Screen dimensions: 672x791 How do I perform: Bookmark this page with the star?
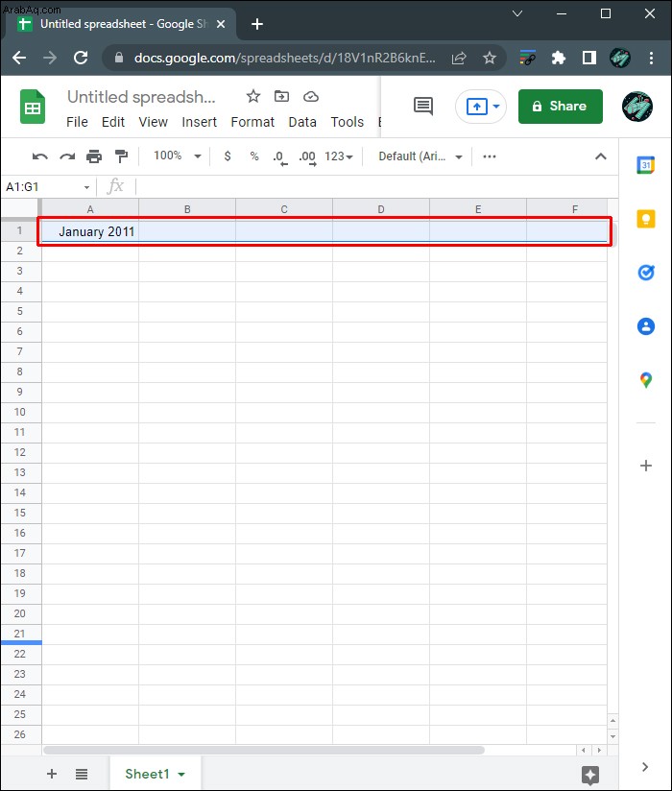tap(489, 58)
